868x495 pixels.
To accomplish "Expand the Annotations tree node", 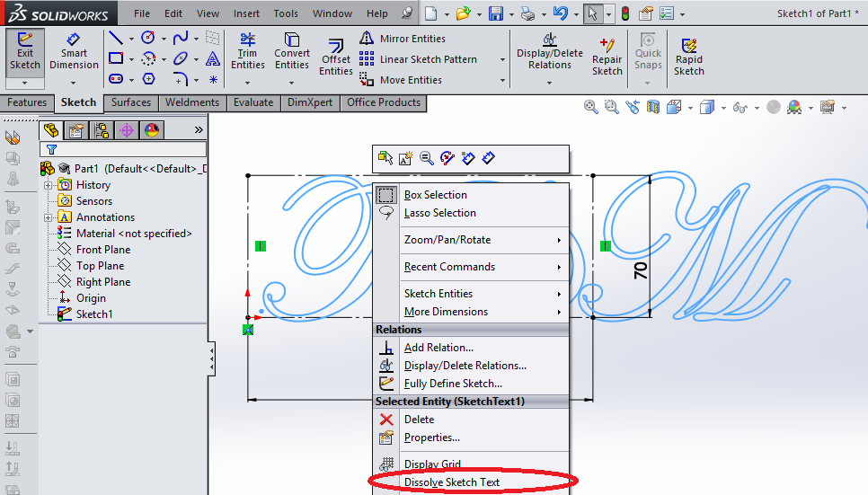I will (x=49, y=217).
